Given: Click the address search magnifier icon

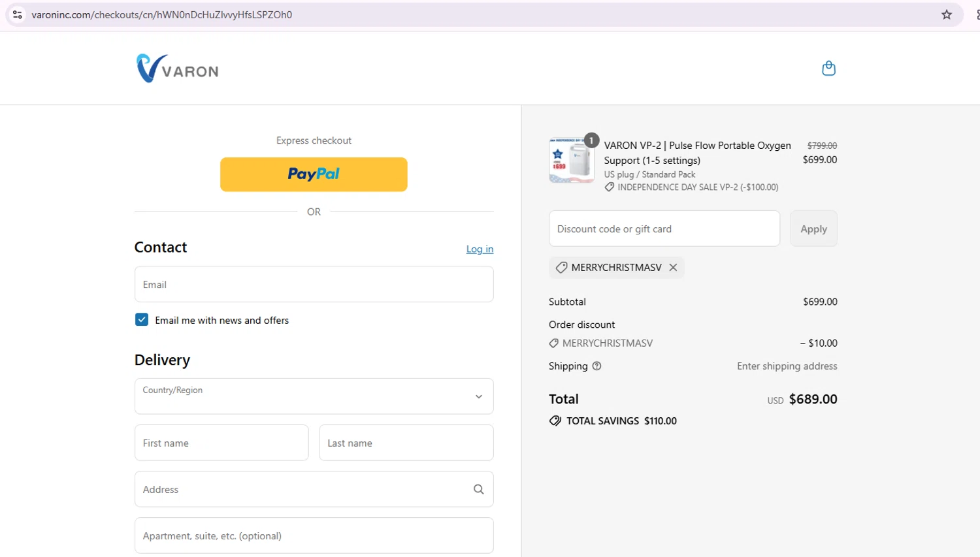Looking at the screenshot, I should [478, 489].
